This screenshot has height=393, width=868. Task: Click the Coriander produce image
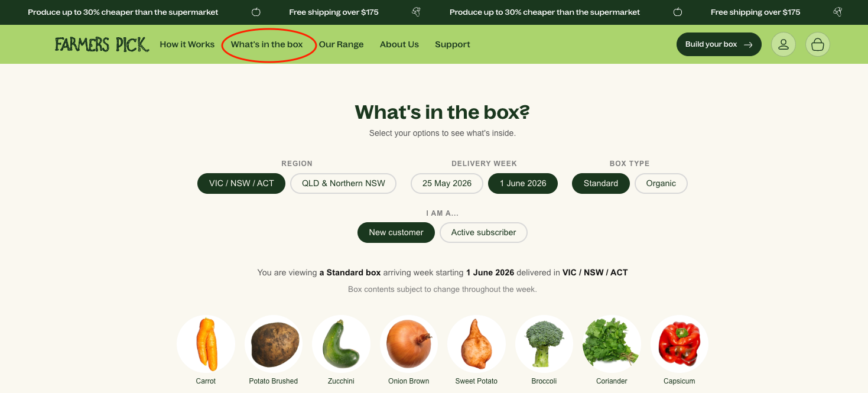click(x=612, y=344)
